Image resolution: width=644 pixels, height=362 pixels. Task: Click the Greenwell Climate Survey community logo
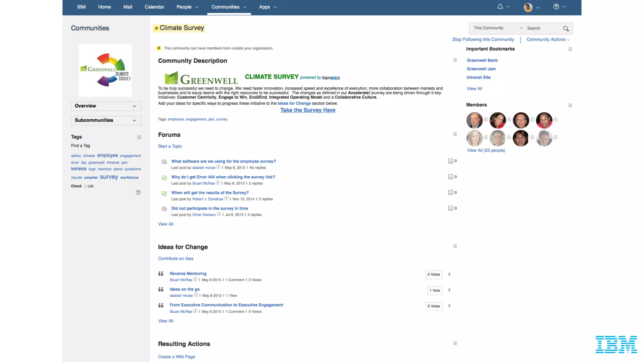[105, 70]
